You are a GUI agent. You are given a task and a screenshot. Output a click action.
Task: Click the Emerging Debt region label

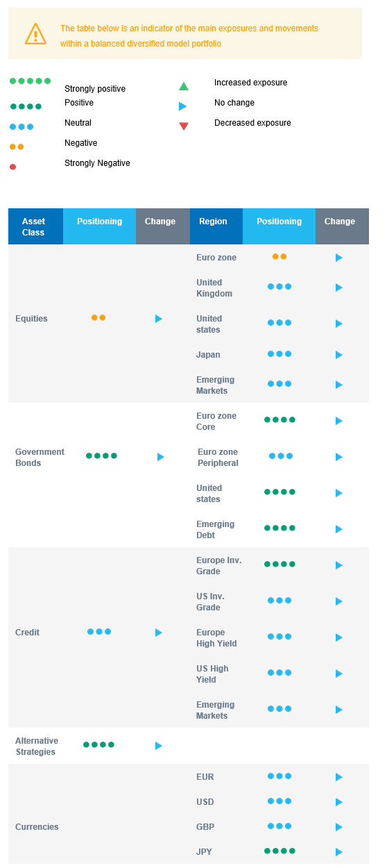pyautogui.click(x=215, y=530)
